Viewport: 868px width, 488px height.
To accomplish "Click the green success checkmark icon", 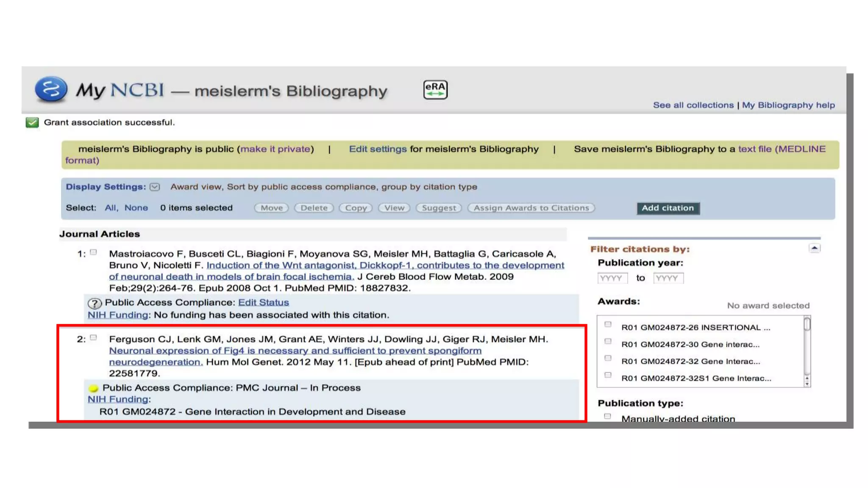I will [x=32, y=123].
